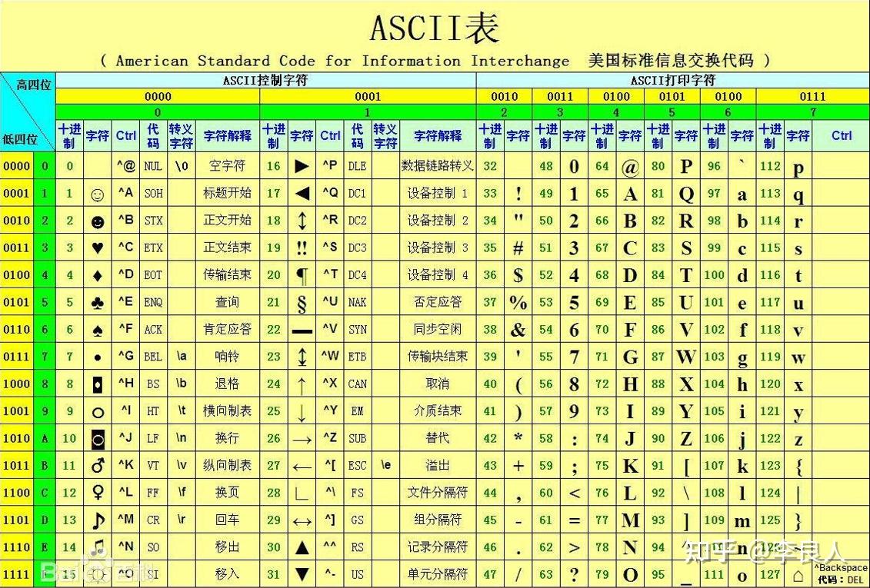This screenshot has height=588, width=870.
Task: Click the @ character cell at decimal 64
Action: [x=630, y=166]
